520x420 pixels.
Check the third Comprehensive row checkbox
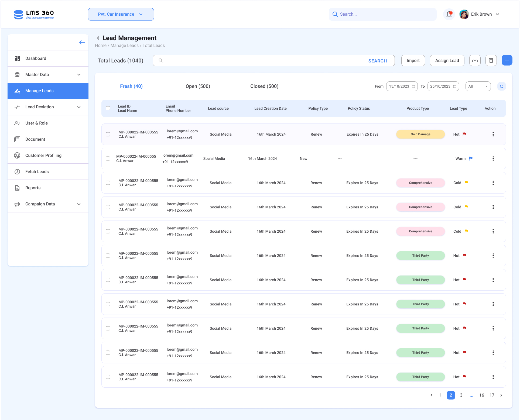tap(108, 231)
